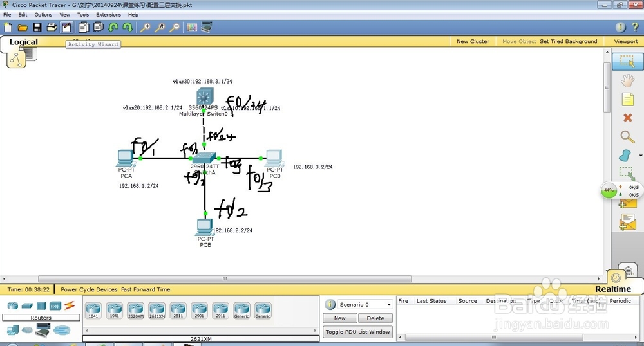Pick the 2620XM router model
Screen dimensions: 644x346
[x=135, y=311]
